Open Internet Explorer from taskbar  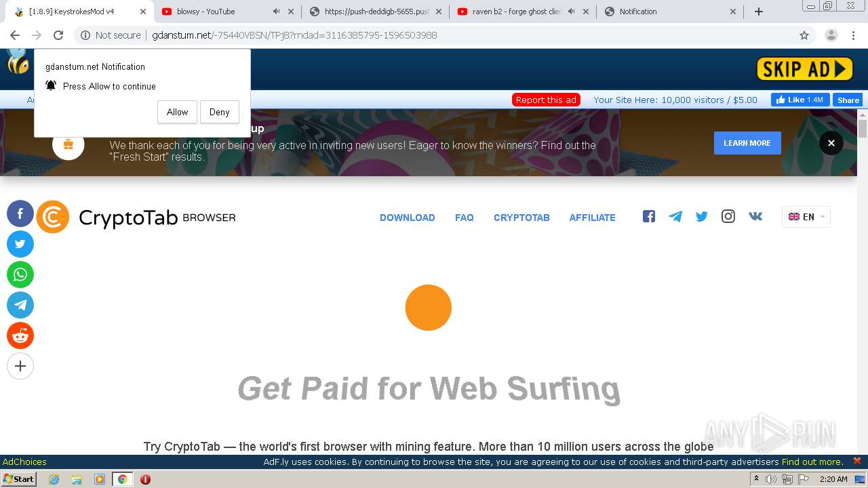54,479
